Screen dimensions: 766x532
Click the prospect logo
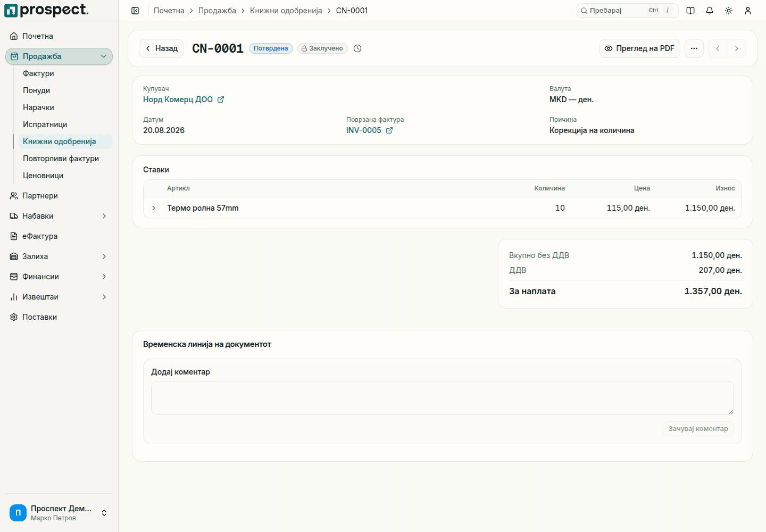pos(46,10)
